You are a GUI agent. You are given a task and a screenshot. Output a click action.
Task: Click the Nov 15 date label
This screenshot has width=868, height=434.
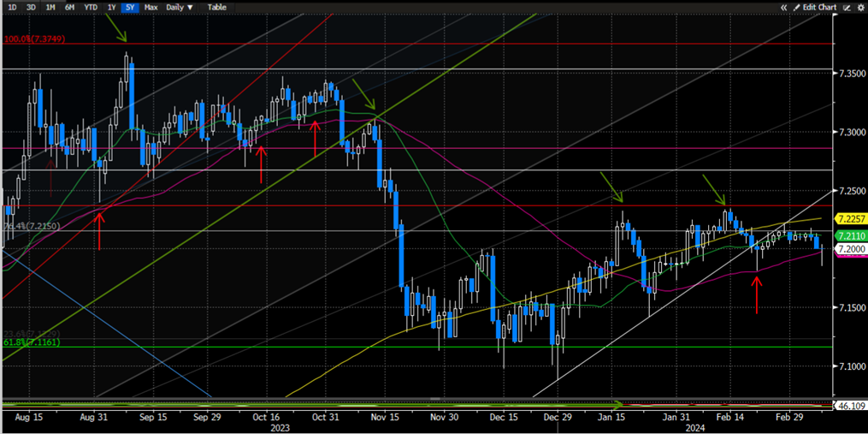click(x=386, y=416)
